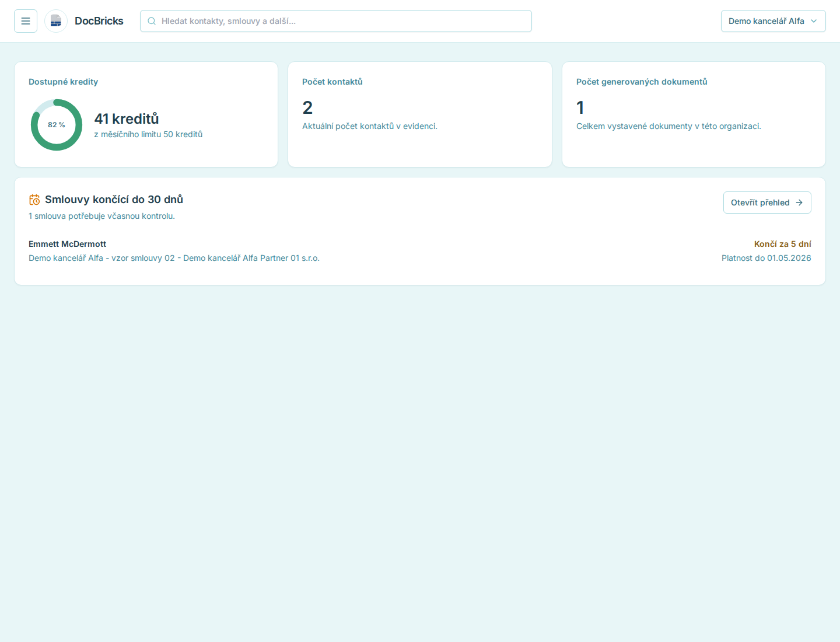Image resolution: width=840 pixels, height=642 pixels.
Task: Click 'Platnost do 01.05.2026' date
Action: [x=766, y=258]
